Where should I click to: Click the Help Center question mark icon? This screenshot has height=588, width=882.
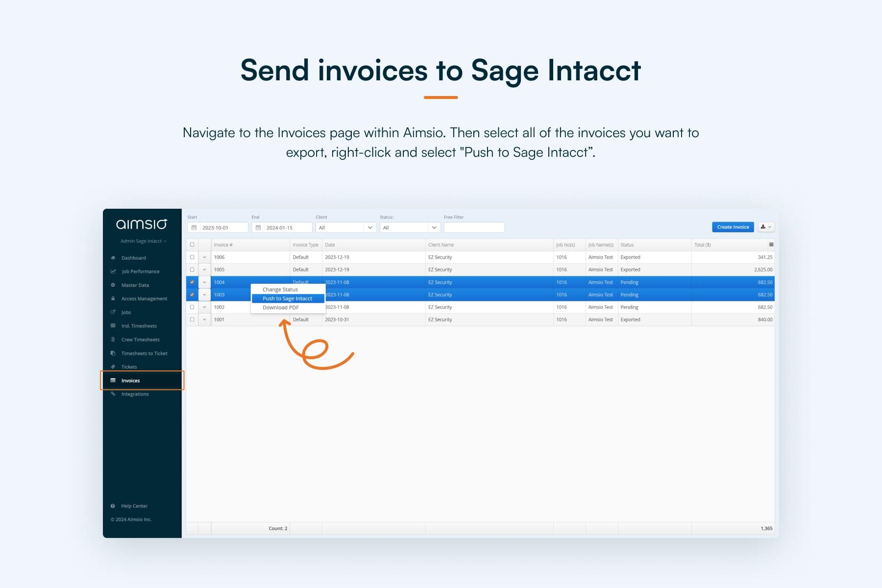113,506
